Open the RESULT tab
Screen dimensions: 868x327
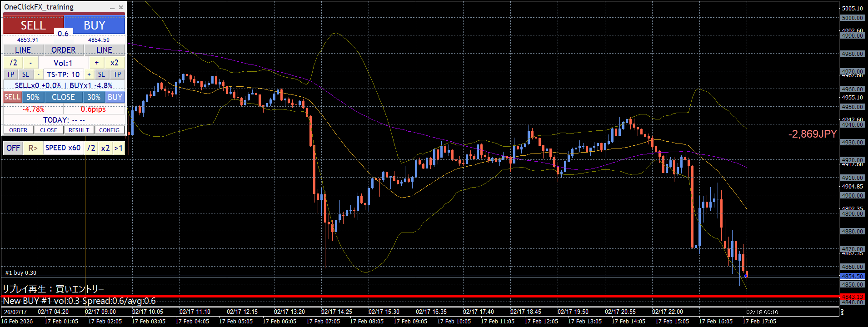(x=79, y=130)
